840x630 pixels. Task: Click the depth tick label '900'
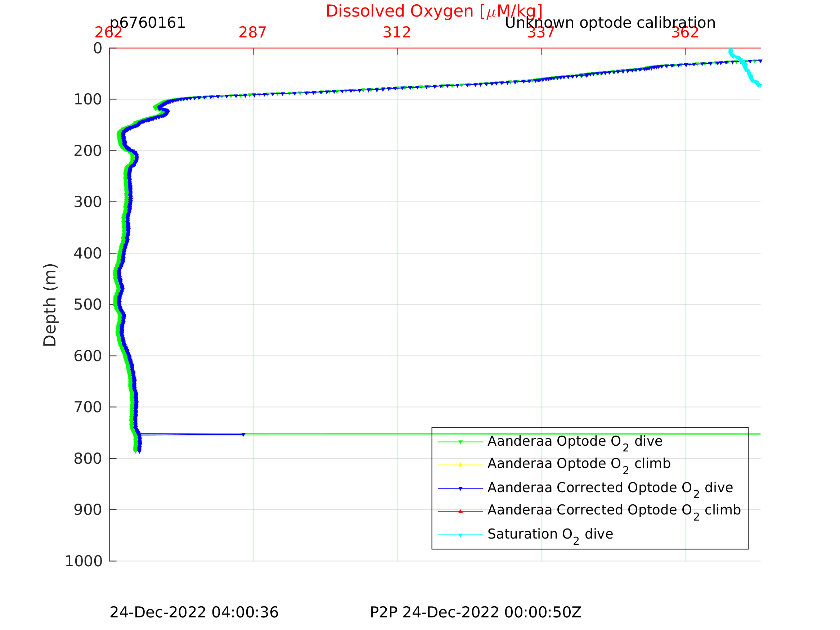click(x=88, y=510)
